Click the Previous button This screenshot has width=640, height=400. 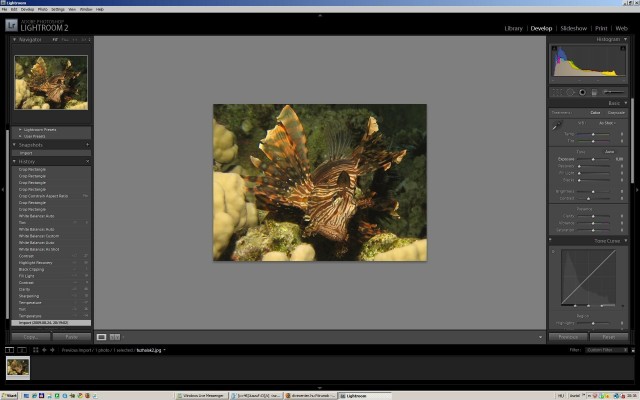(567, 337)
